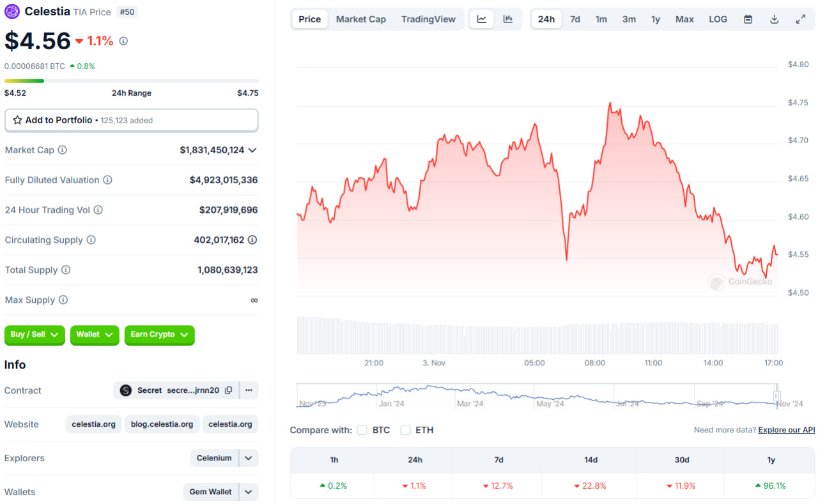Click the $4,923,015,336 valuation value
Image resolution: width=818 pixels, height=504 pixels.
pos(224,180)
